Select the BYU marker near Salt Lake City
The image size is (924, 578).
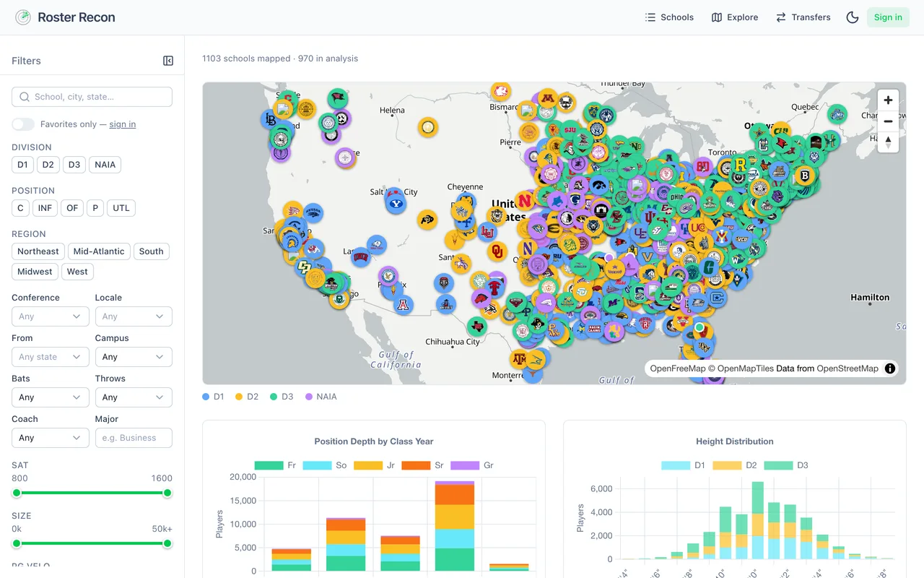[x=396, y=204]
